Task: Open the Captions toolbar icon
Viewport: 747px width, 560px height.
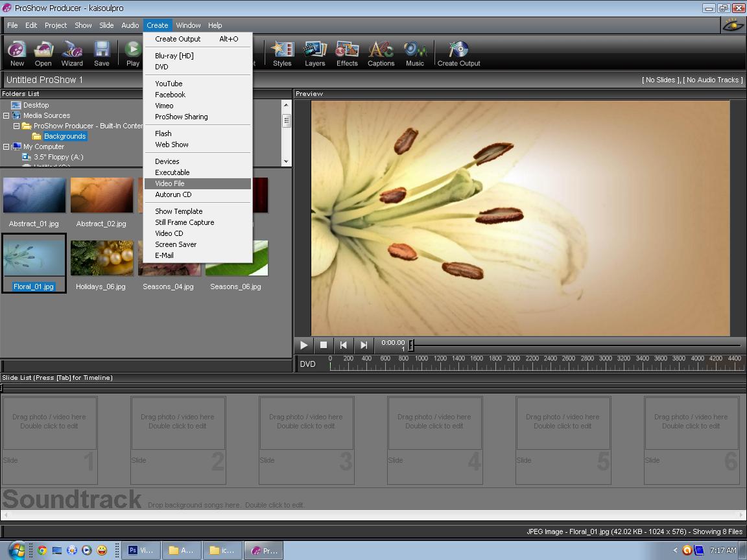Action: [x=381, y=53]
